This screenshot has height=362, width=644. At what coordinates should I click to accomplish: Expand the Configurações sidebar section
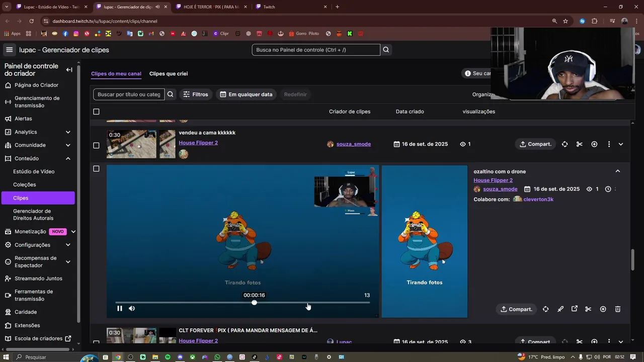[68, 245]
